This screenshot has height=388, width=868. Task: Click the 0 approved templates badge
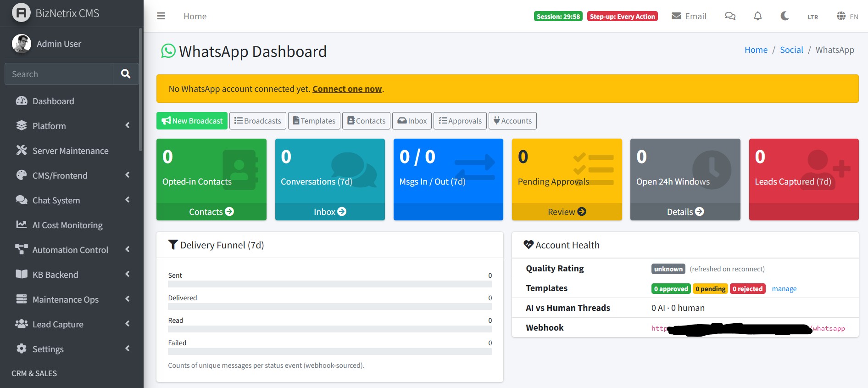pyautogui.click(x=671, y=289)
